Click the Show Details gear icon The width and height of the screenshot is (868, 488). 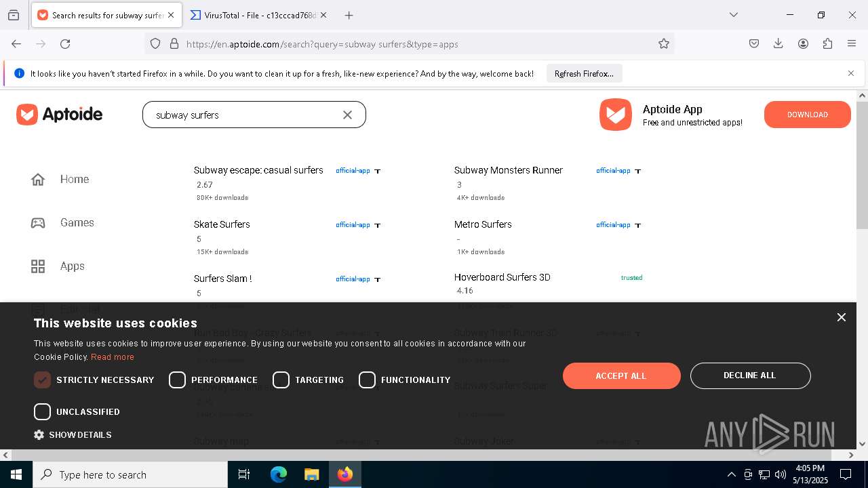click(x=39, y=435)
